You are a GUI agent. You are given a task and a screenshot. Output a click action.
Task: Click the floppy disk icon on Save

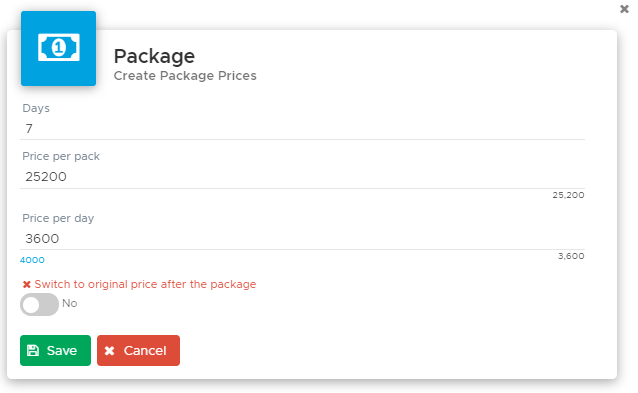point(33,351)
